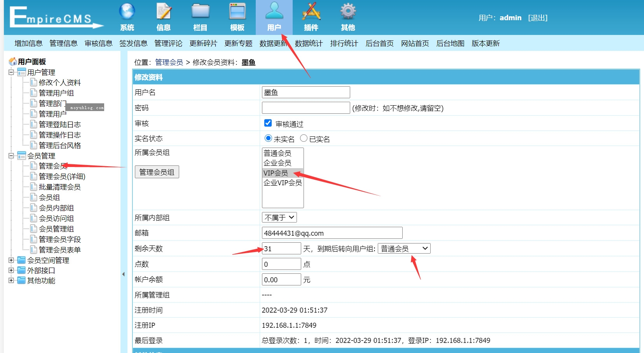Select VIP会员 in the member group list
The height and width of the screenshot is (353, 644).
[276, 173]
